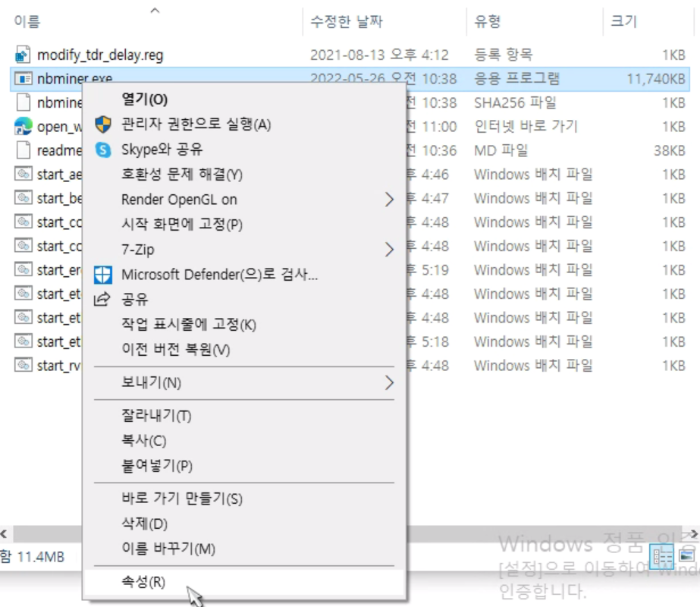The height and width of the screenshot is (607, 700).
Task: Select the start_er batch file icon
Action: tap(24, 270)
